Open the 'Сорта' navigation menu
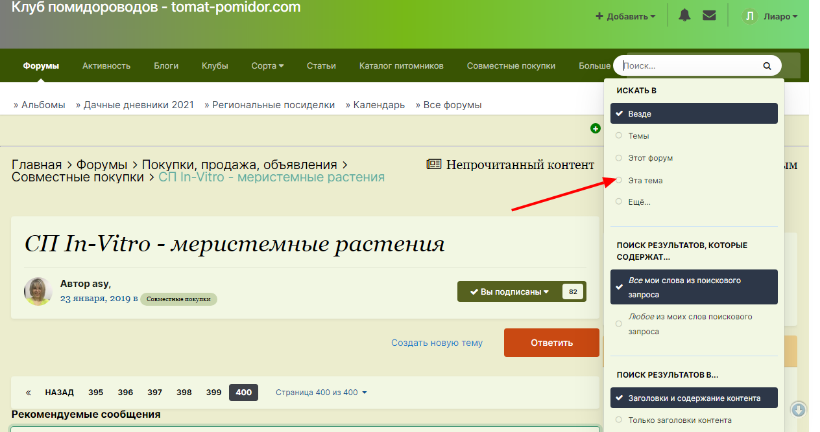The width and height of the screenshot is (820, 432). coord(267,66)
